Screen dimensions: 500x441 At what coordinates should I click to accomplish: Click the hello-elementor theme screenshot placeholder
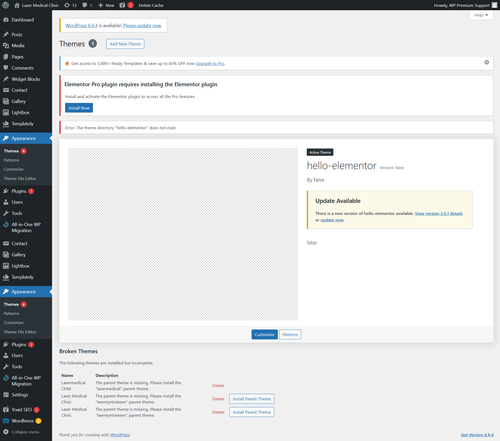tap(183, 234)
